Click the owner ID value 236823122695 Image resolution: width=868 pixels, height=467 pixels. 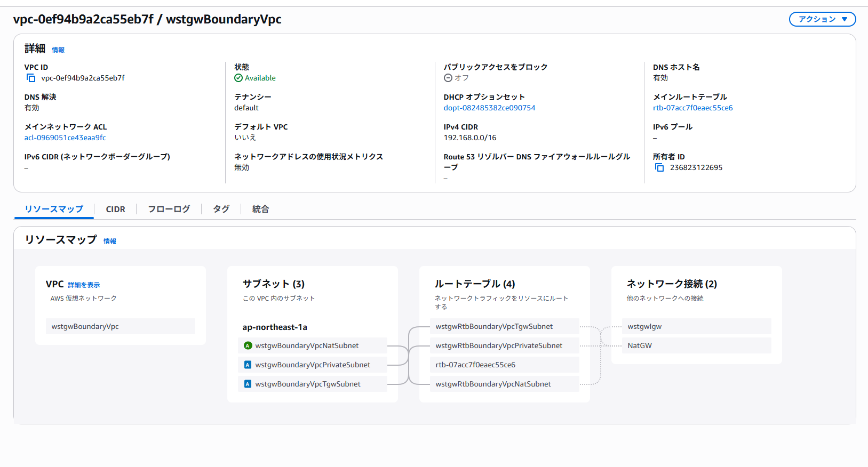696,167
